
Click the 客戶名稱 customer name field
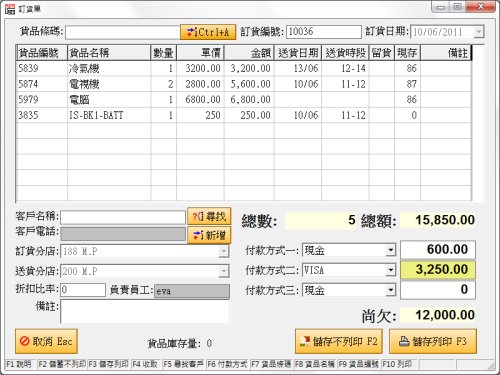[123, 217]
